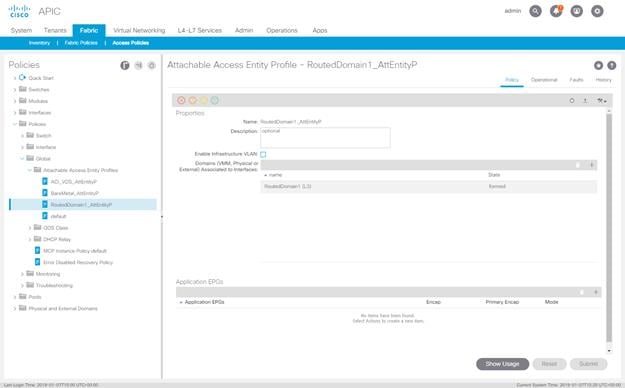This screenshot has height=388, width=625.
Task: Click the MCP Instance Policy default icon
Action: (37, 250)
